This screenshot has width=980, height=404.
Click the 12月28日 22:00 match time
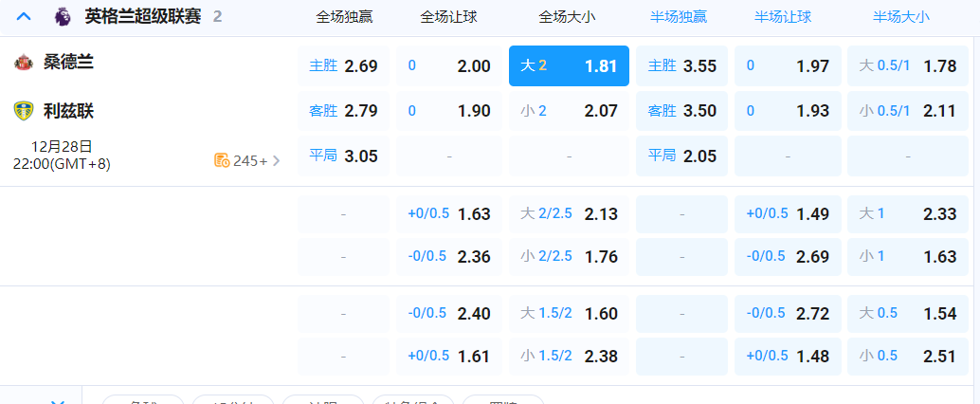pos(62,156)
